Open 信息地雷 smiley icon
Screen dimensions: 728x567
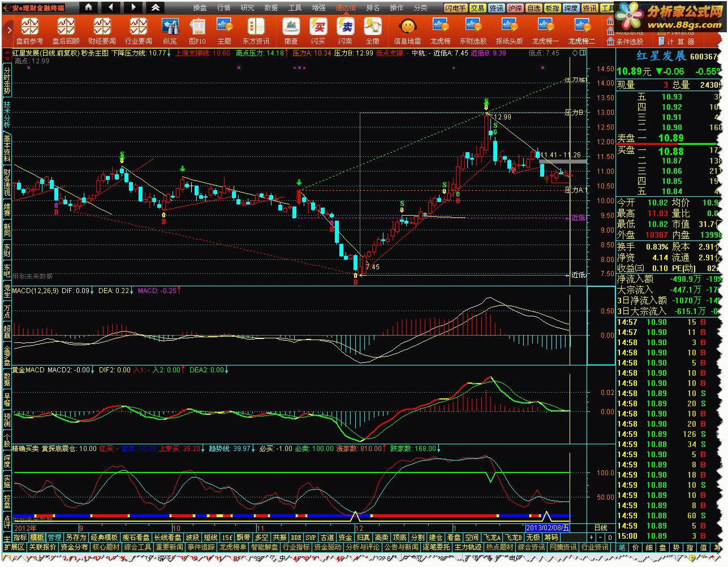click(408, 31)
